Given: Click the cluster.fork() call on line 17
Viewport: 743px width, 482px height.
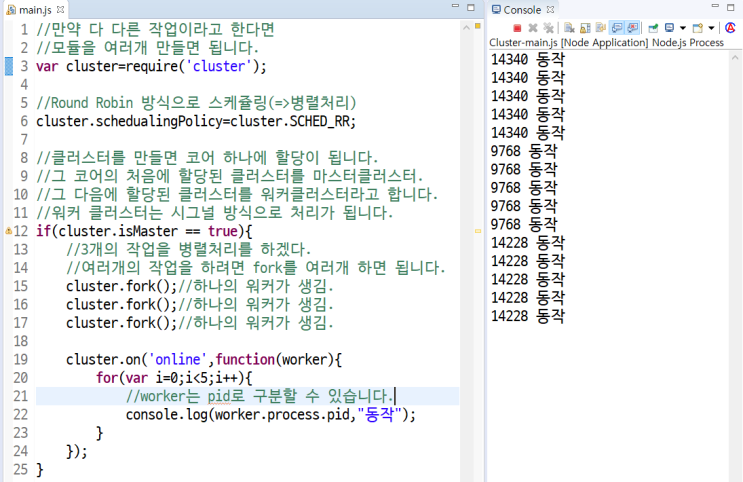Looking at the screenshot, I should [121, 323].
